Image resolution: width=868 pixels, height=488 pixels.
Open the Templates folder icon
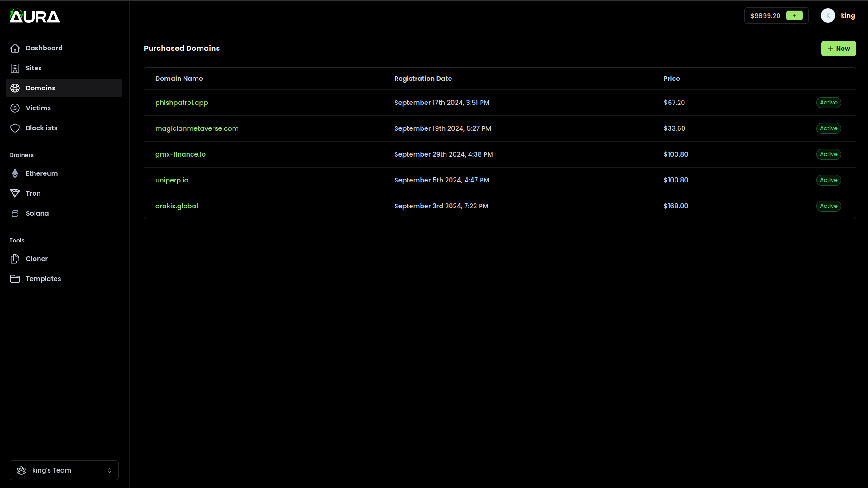click(x=15, y=278)
